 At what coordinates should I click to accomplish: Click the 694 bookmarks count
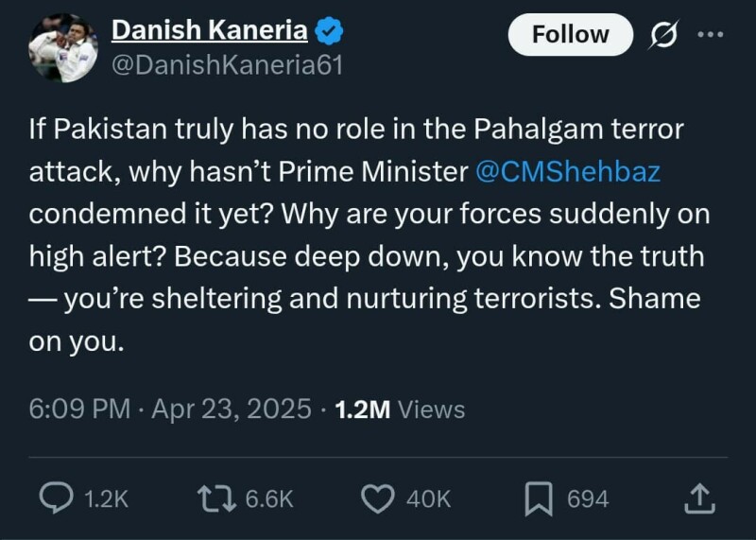point(587,499)
